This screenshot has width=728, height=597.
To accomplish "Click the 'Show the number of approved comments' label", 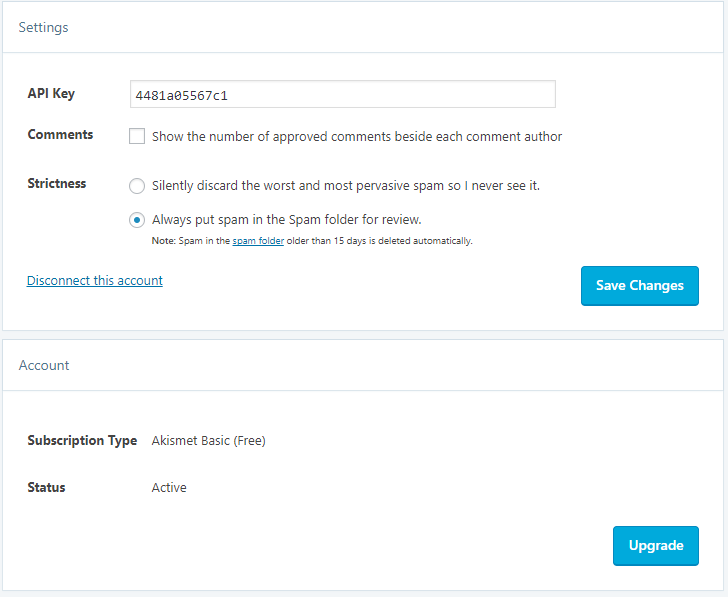I will pos(357,136).
